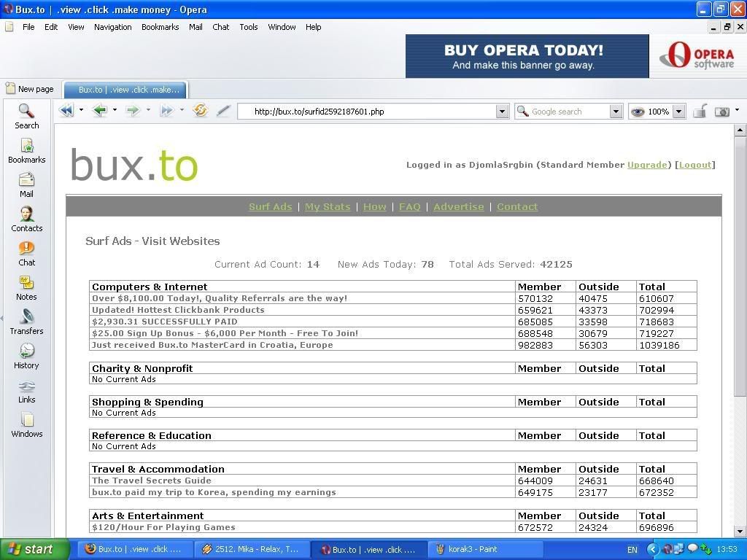Go forward to the next page
The image size is (747, 560).
[x=133, y=111]
